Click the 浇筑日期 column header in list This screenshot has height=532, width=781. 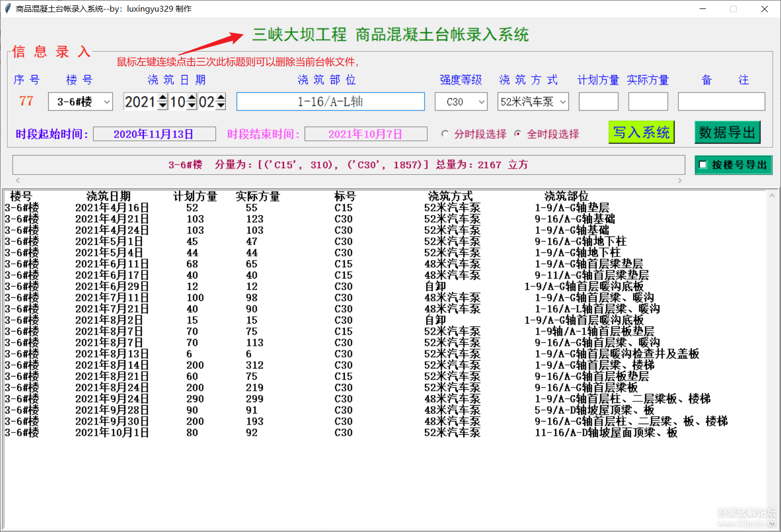coord(108,196)
